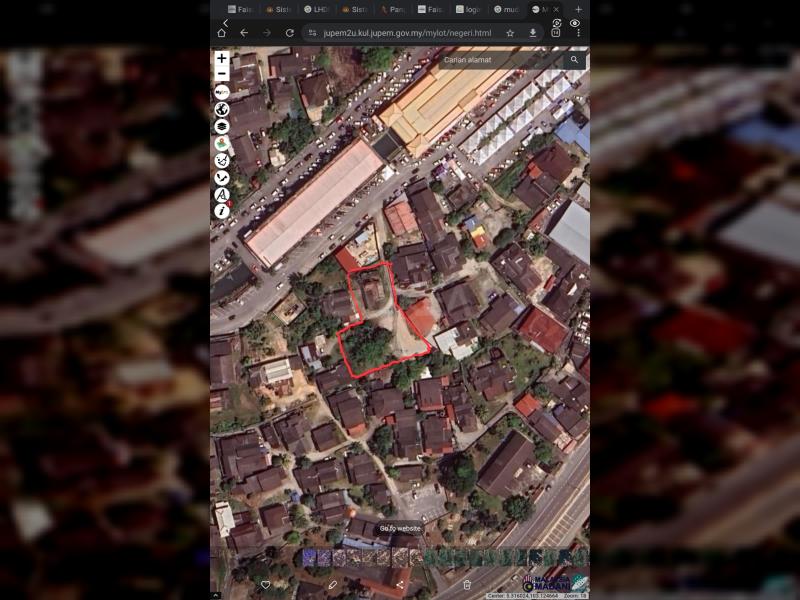Click the search magnifier in Carian alamat
800x600 pixels.
[574, 60]
